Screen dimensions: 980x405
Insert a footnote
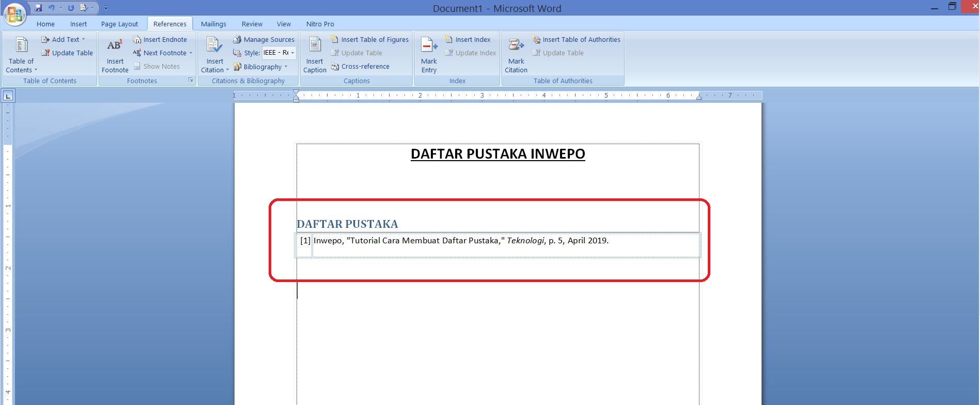pos(115,55)
